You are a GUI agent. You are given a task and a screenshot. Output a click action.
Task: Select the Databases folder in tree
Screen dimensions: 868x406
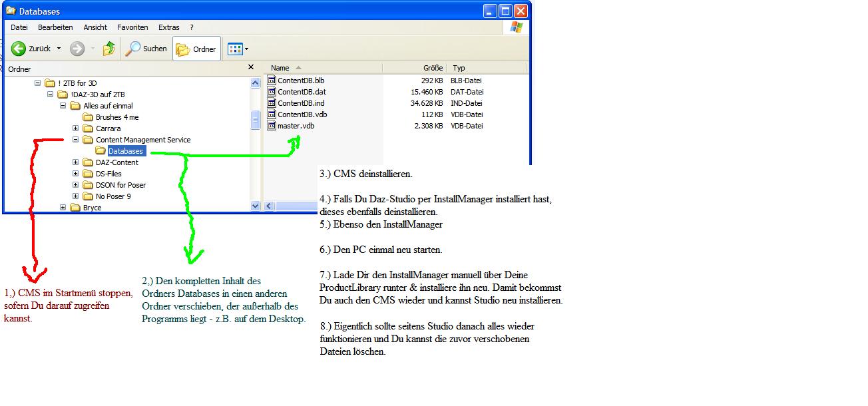[120, 151]
